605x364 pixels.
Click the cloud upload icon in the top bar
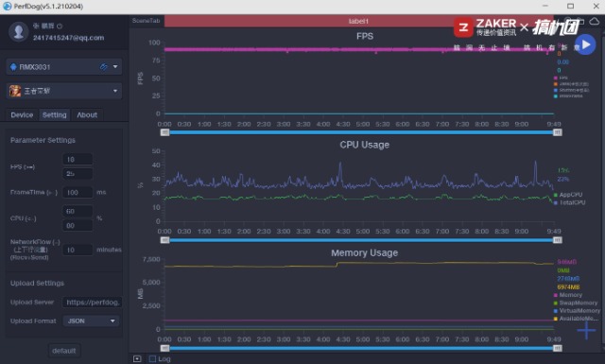(x=595, y=21)
